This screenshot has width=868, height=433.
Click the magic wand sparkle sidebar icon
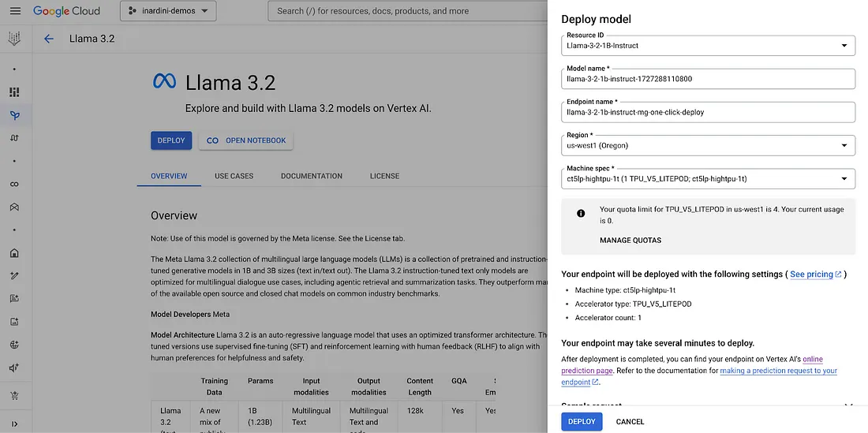(15, 276)
